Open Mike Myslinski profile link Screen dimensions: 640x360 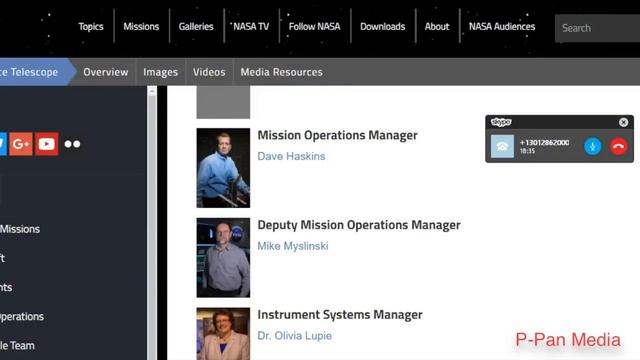(293, 246)
